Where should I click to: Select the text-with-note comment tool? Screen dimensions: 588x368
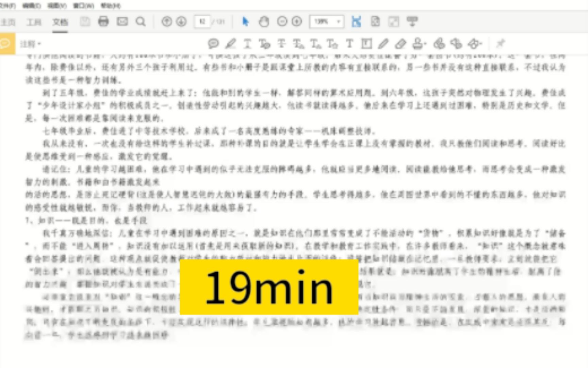264,44
